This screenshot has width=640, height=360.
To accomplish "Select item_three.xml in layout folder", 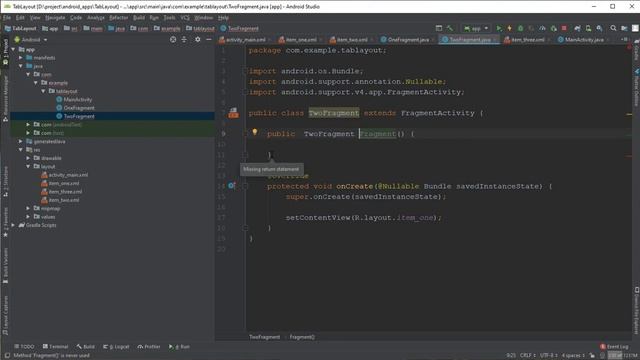I will (65, 191).
